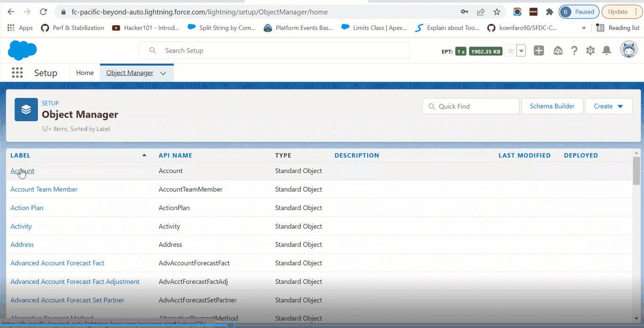The height and width of the screenshot is (328, 644).
Task: Sort by DESCRIPTION column header
Action: click(357, 155)
